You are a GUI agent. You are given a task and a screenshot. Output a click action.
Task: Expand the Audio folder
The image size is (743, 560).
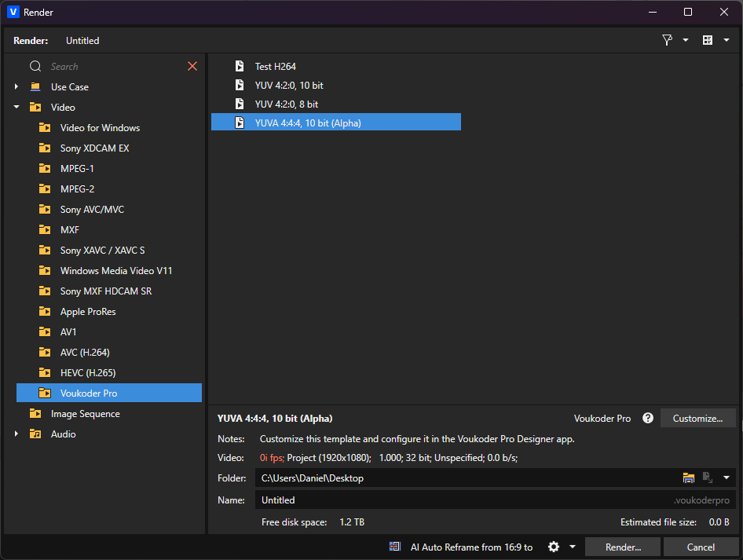point(16,434)
